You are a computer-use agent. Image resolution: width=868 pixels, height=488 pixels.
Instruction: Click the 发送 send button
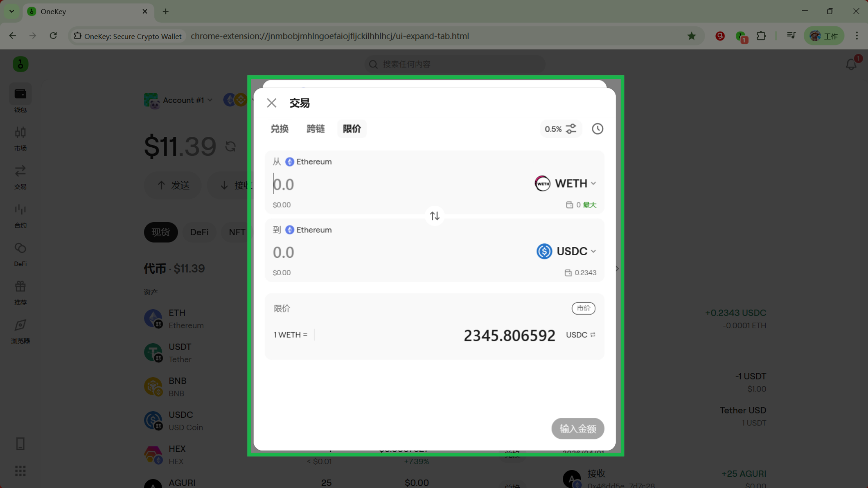coord(173,185)
